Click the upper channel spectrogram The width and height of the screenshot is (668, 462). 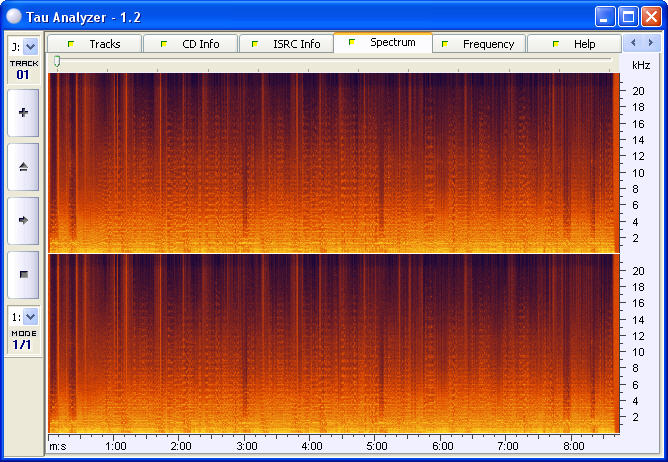330,162
